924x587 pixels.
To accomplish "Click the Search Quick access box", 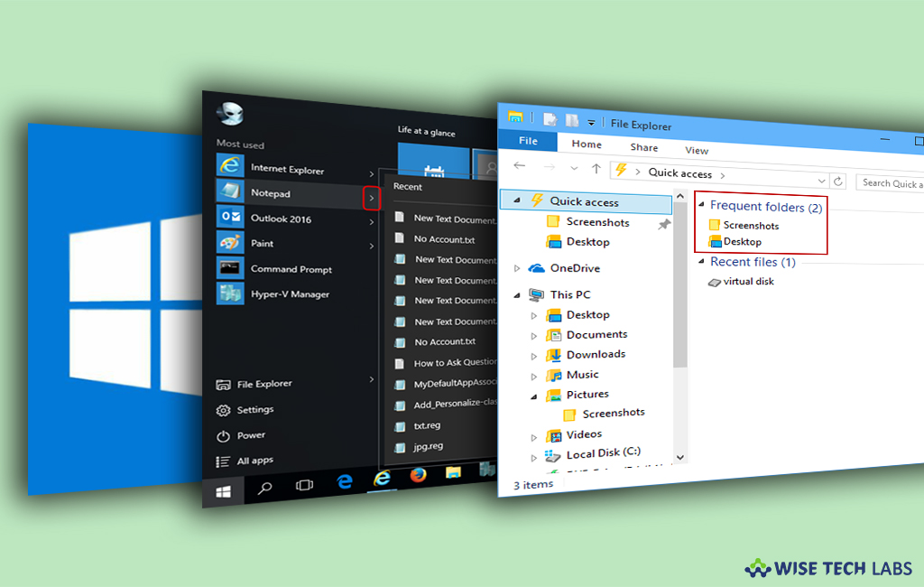I will pos(890,183).
